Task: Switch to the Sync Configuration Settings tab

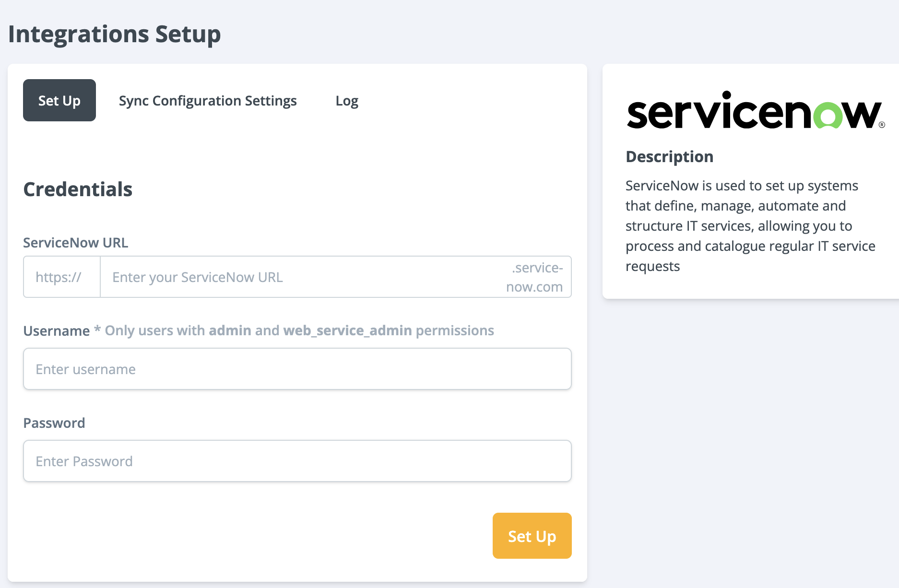Action: click(x=208, y=101)
